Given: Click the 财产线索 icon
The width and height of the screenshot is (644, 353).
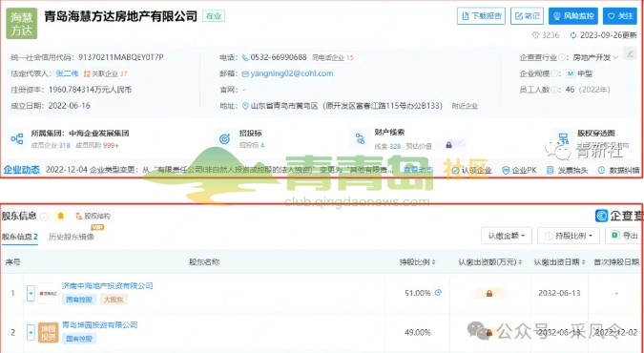Looking at the screenshot, I should coord(361,139).
